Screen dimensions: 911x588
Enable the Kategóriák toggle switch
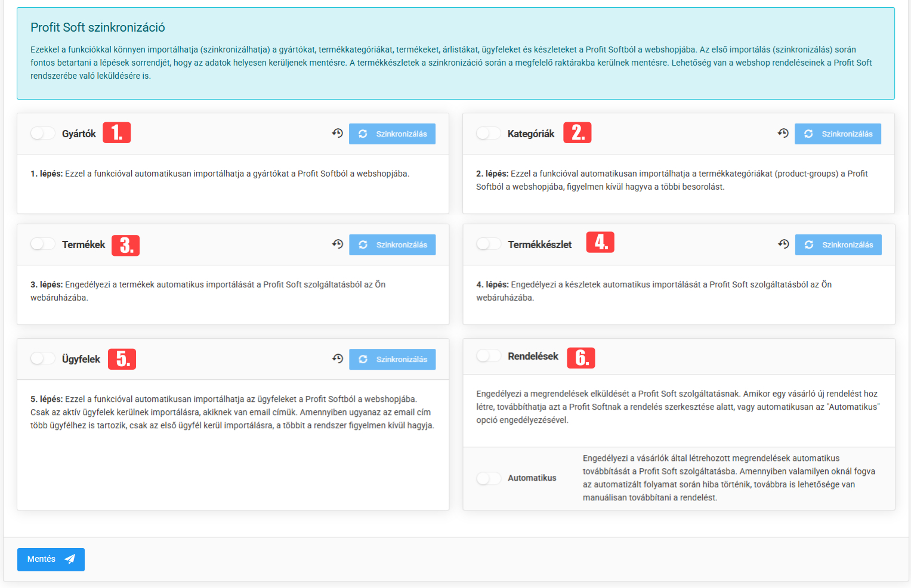(488, 133)
